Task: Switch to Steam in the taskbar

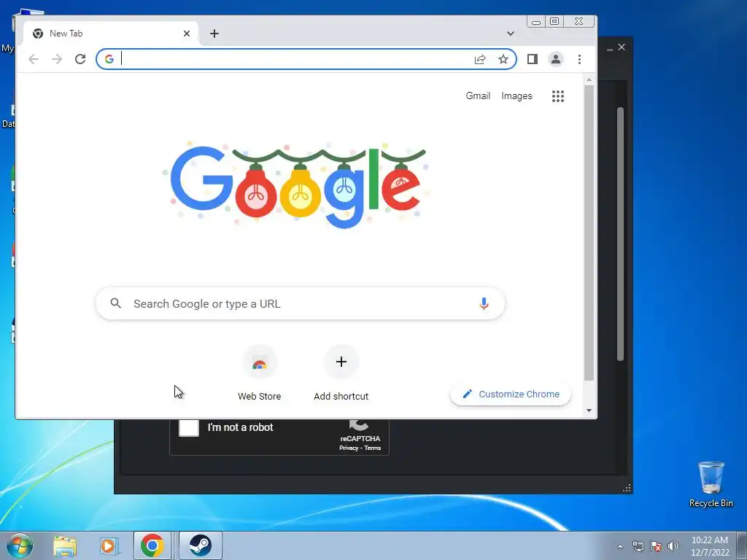Action: (x=200, y=545)
